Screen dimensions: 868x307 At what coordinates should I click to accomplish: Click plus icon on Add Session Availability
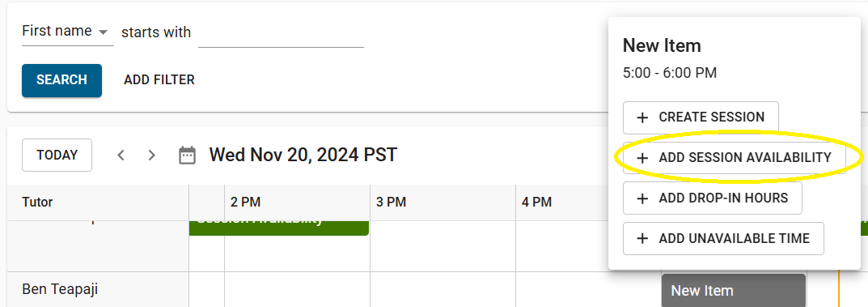(x=642, y=158)
